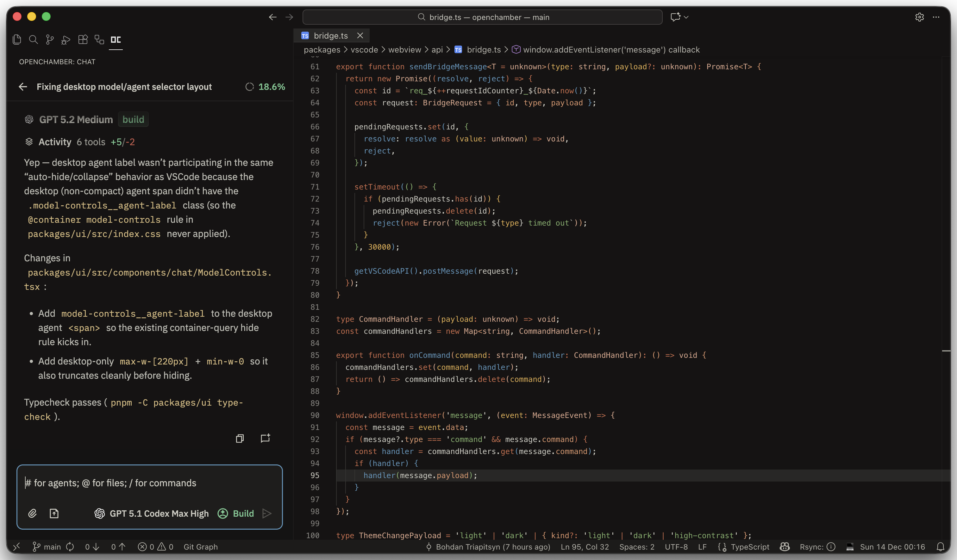Copy the assistant message
The width and height of the screenshot is (957, 560).
point(240,439)
